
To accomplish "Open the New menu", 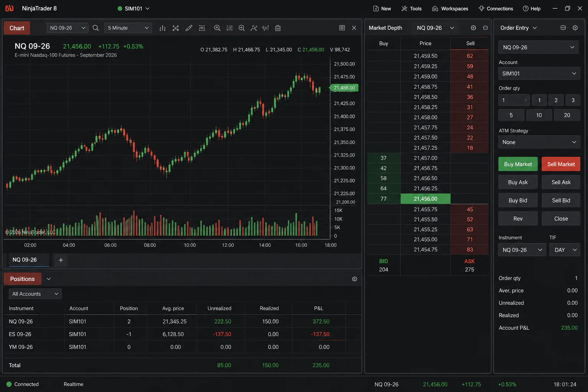I will coord(382,8).
